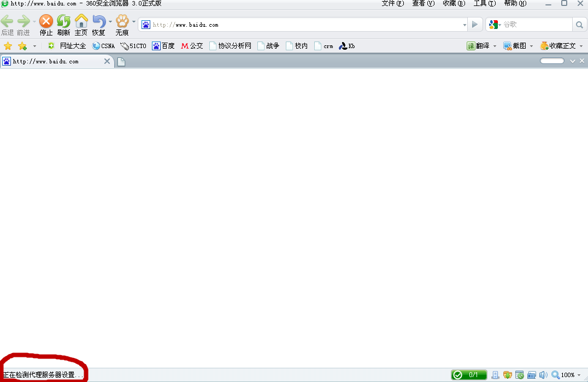The image size is (588, 382).
Task: Open the 查看(V) menu
Action: 423,3
